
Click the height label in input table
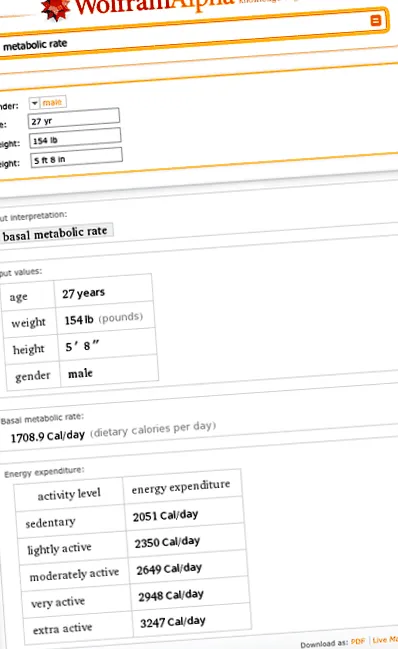point(29,349)
